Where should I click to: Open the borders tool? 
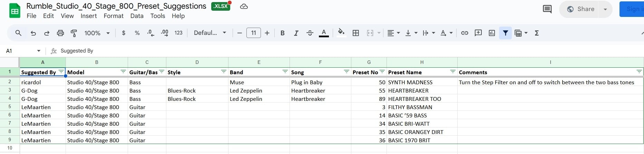[x=356, y=33]
